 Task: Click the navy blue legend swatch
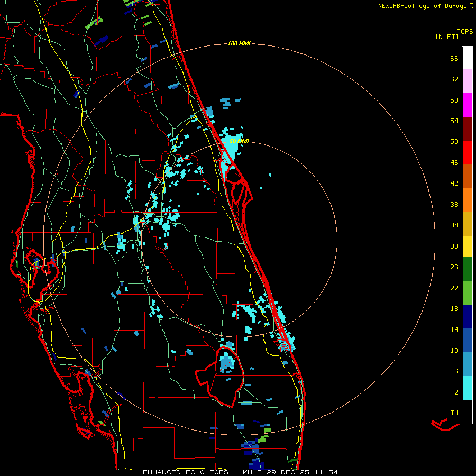click(x=467, y=317)
